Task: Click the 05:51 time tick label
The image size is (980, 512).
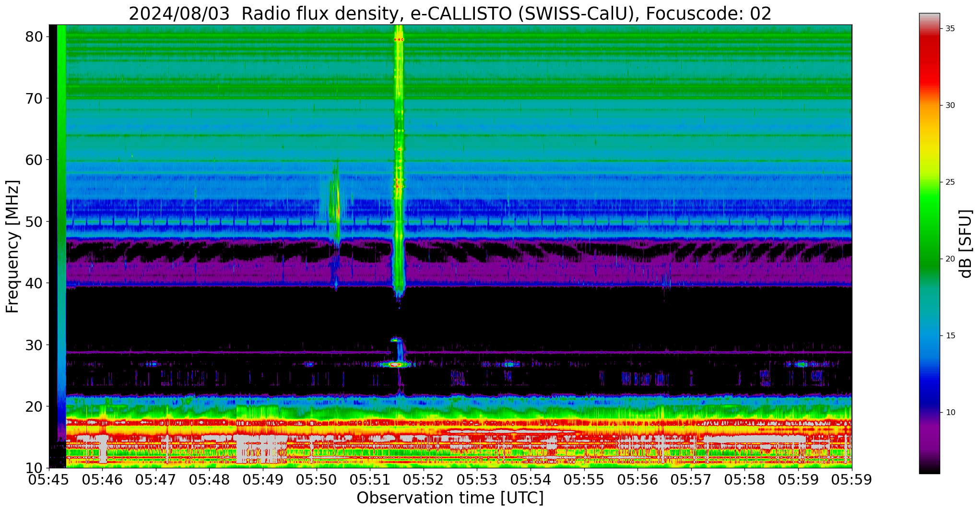Action: 370,480
